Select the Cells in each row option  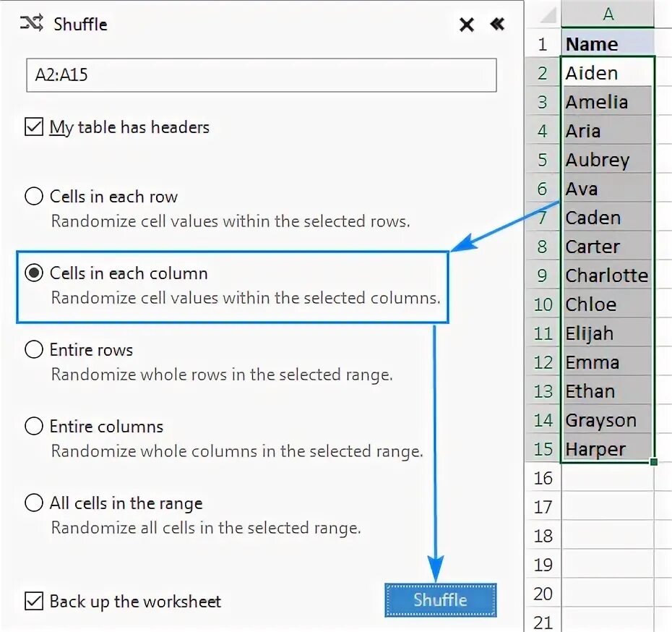(x=34, y=197)
